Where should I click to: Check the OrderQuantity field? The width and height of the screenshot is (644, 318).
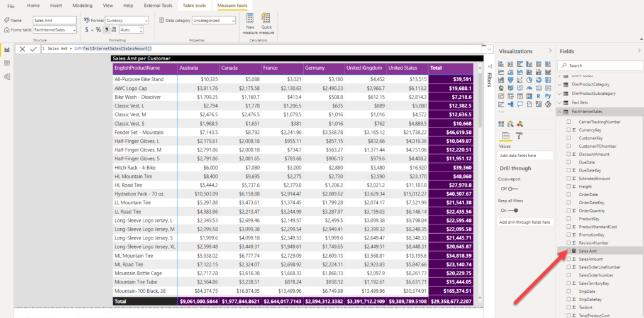(569, 211)
